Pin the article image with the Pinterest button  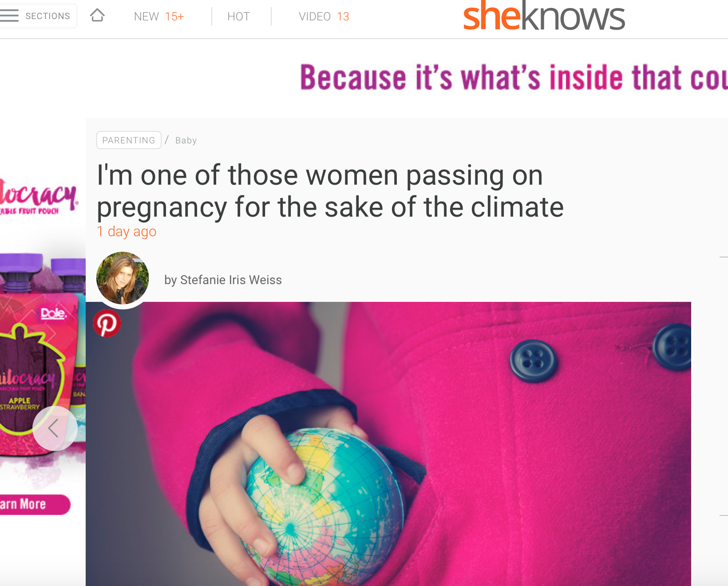[x=107, y=323]
